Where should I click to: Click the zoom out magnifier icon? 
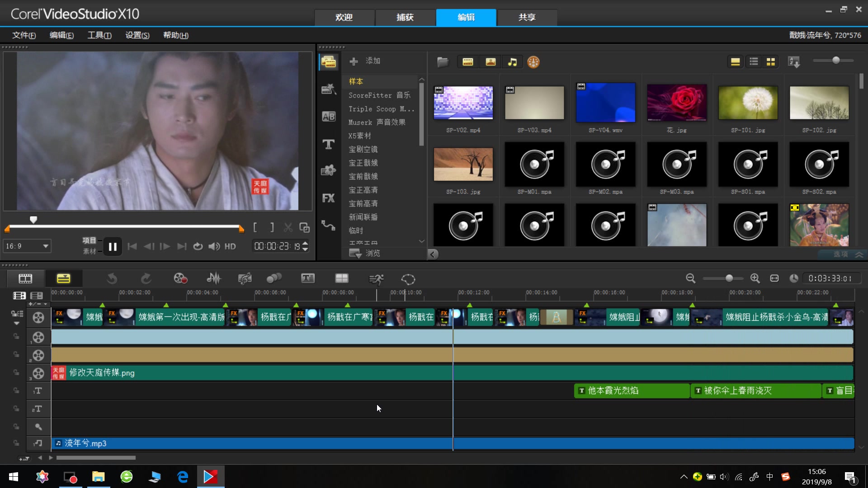(x=690, y=278)
